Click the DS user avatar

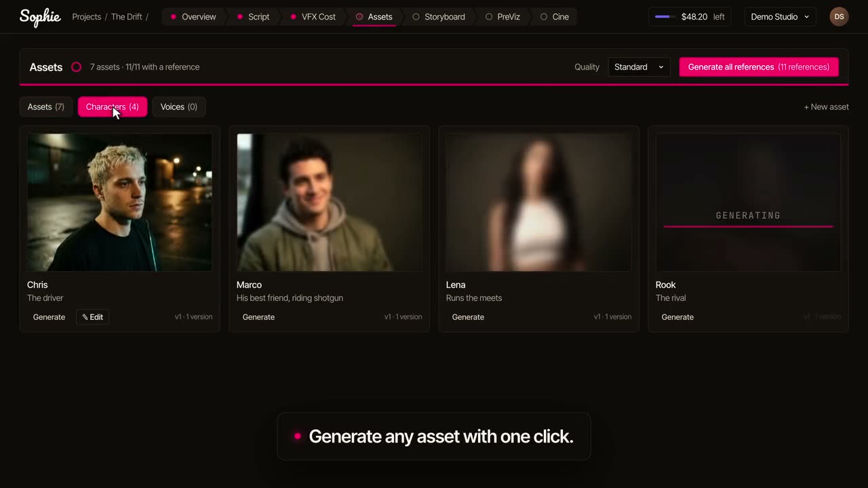coord(839,17)
